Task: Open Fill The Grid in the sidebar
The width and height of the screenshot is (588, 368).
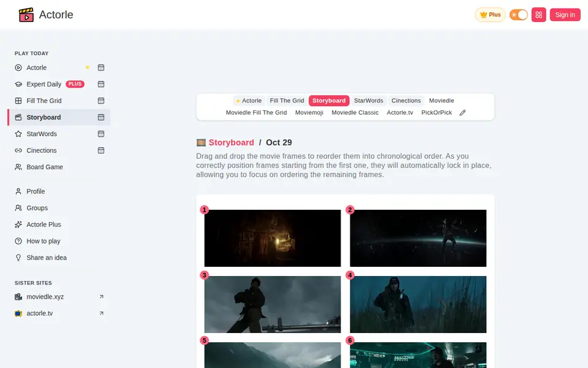Action: click(x=44, y=101)
